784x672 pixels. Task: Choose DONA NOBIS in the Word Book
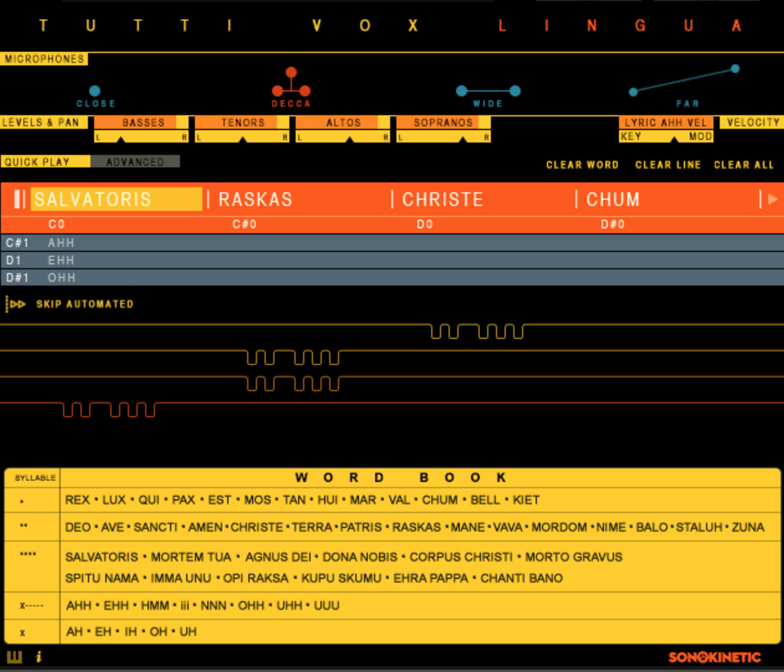coord(359,557)
